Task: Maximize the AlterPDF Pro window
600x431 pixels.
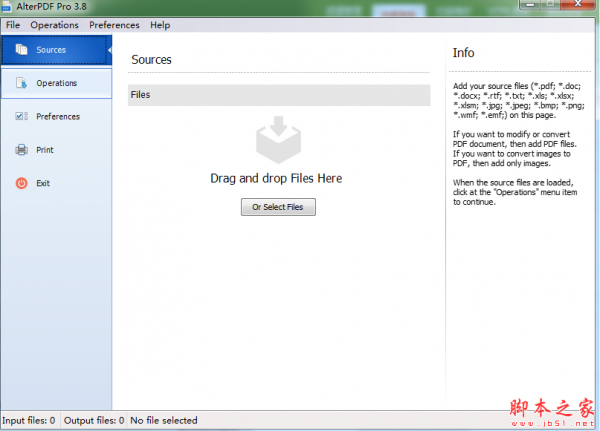Action: 551,4
